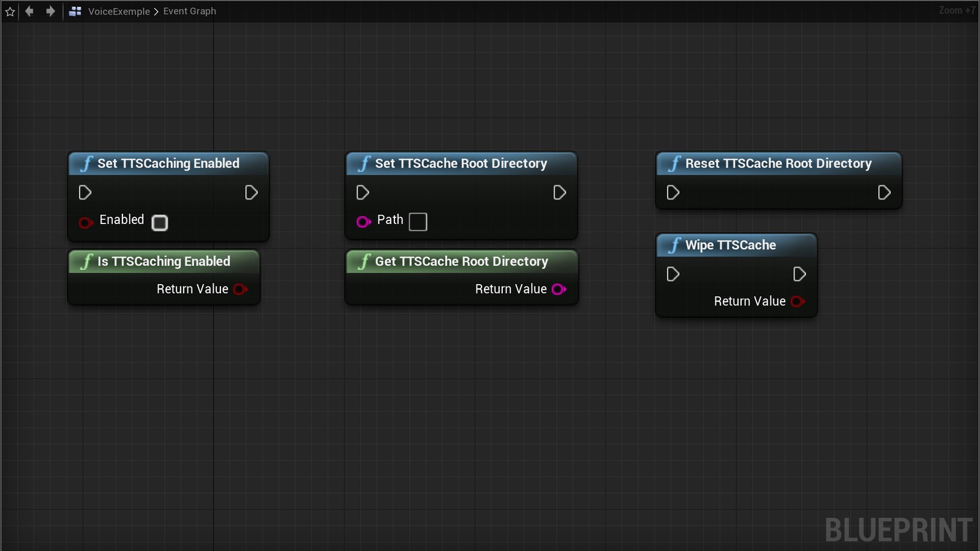This screenshot has width=980, height=551.
Task: Select Event Graph in the breadcrumb
Action: pyautogui.click(x=189, y=11)
